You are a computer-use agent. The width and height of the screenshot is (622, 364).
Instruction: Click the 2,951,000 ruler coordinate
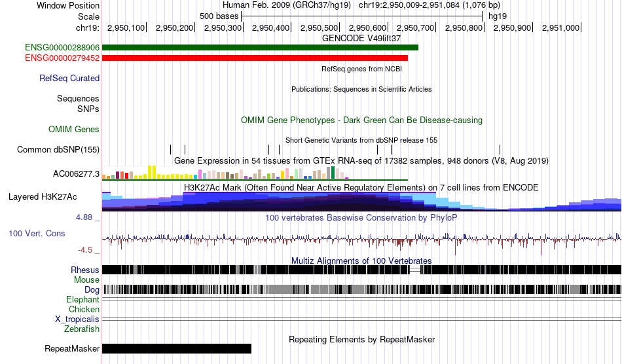[561, 27]
